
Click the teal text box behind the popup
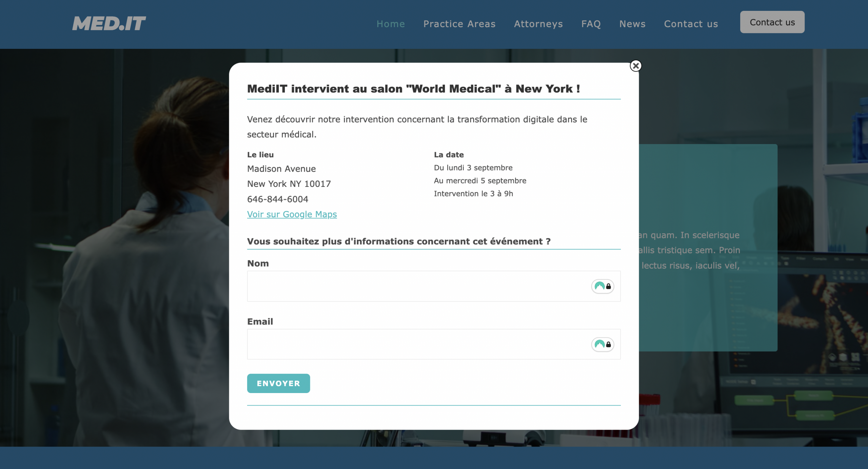[x=709, y=190]
